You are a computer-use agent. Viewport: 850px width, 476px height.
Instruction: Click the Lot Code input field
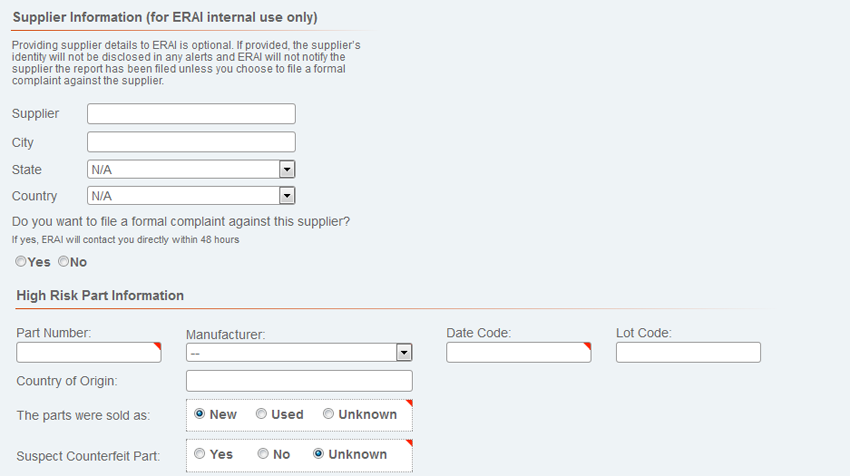(688, 352)
